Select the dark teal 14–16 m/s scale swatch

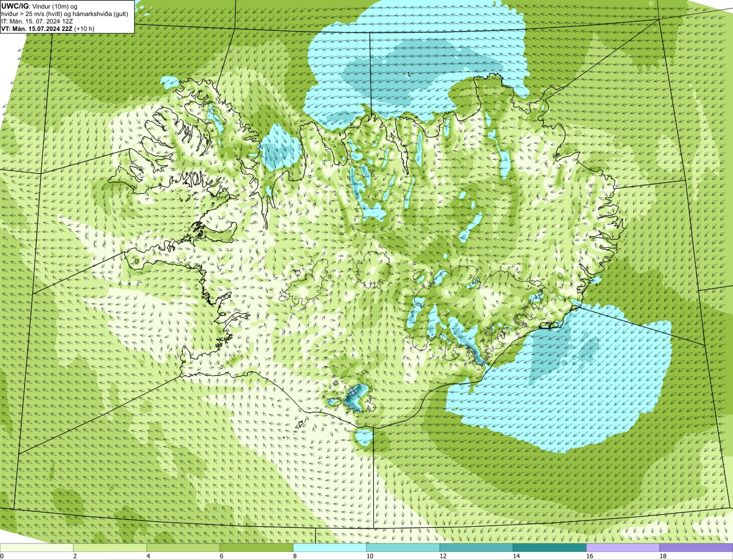(550, 548)
